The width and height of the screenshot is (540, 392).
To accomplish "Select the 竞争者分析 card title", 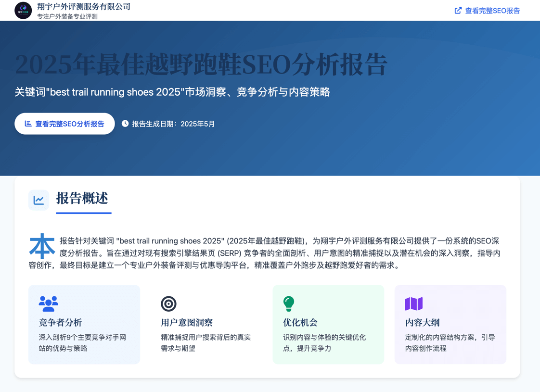I will coord(60,323).
